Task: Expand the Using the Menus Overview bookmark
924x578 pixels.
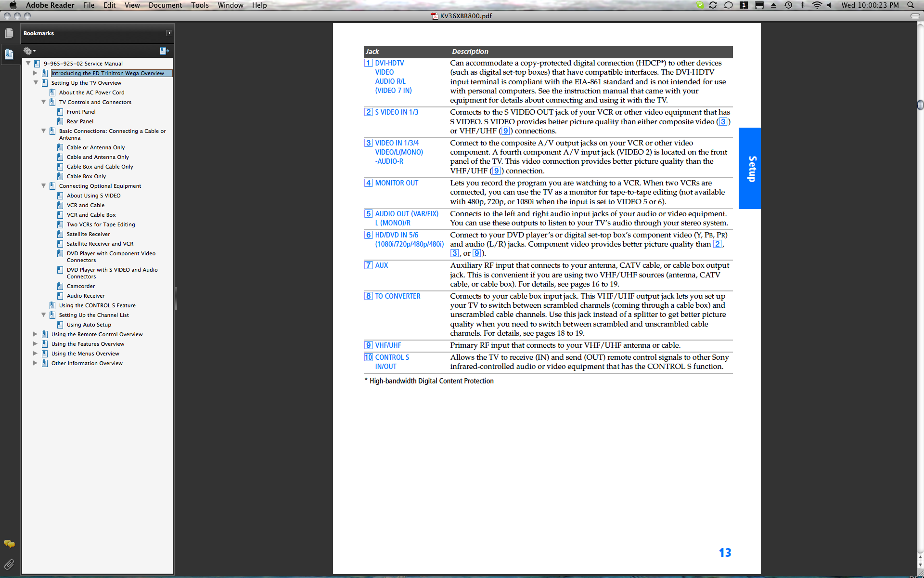Action: click(35, 354)
